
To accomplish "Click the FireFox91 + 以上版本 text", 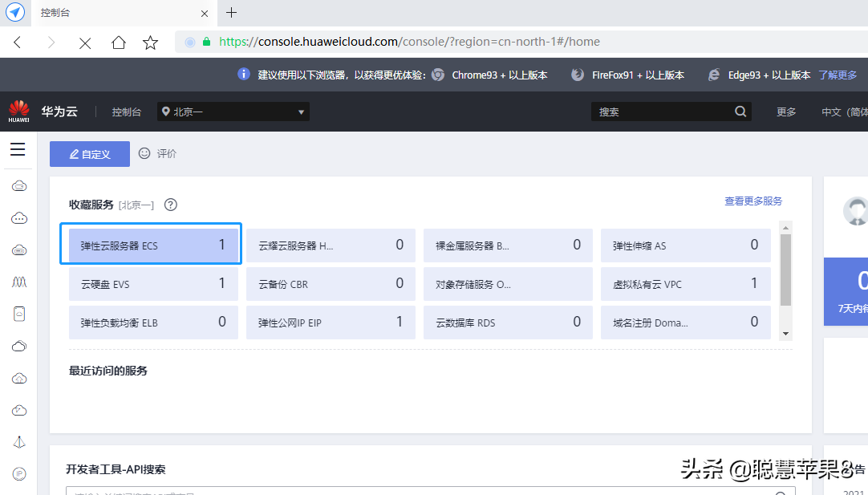I will (x=639, y=75).
